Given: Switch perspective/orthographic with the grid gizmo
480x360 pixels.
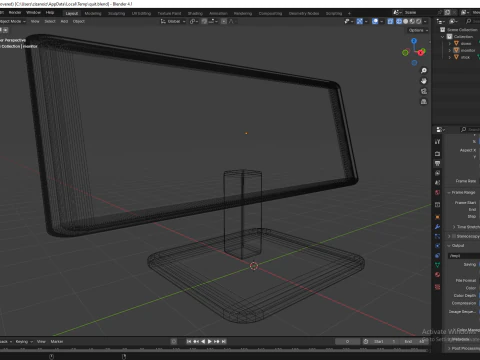Looking at the screenshot, I should tap(424, 102).
